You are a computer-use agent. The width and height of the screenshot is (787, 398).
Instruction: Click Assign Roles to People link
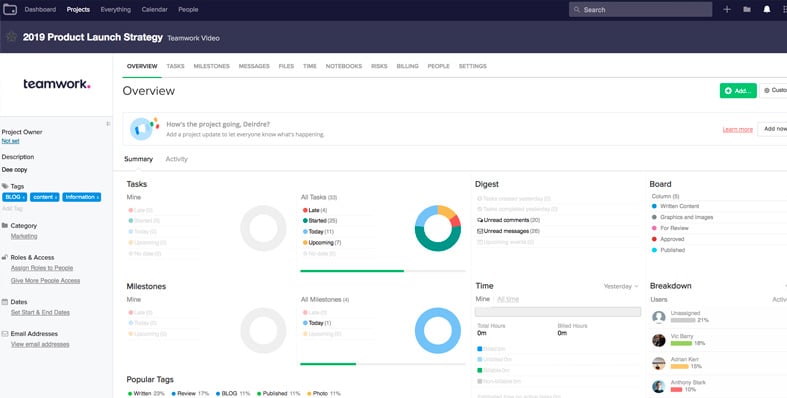pos(42,268)
